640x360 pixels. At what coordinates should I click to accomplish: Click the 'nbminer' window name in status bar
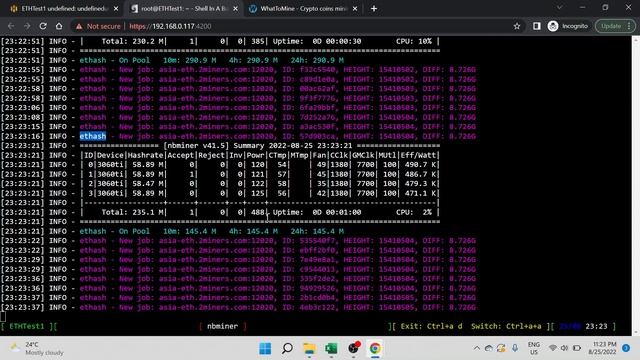pos(222,326)
